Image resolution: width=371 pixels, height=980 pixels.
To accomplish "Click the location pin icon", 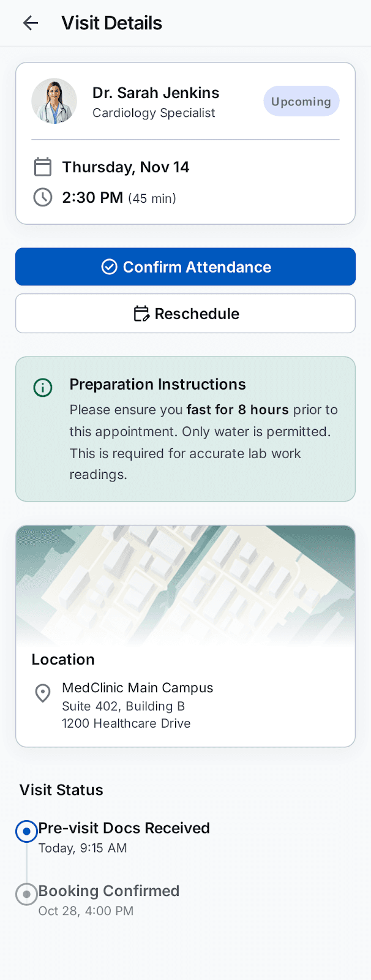I will click(x=42, y=693).
